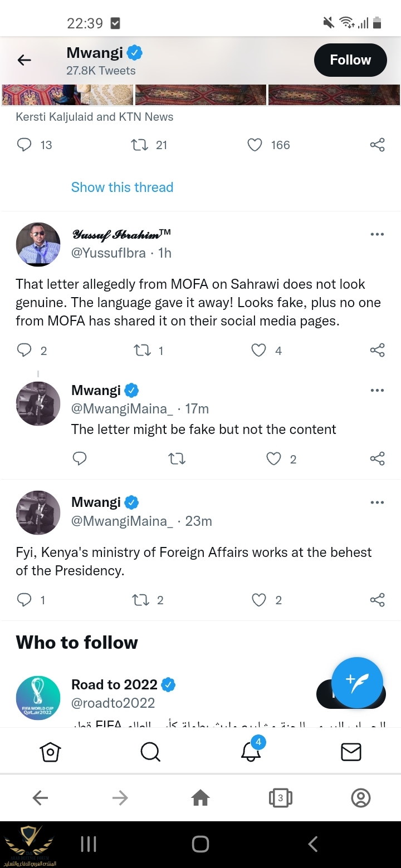Like the "letter might be fake" reply

click(273, 458)
